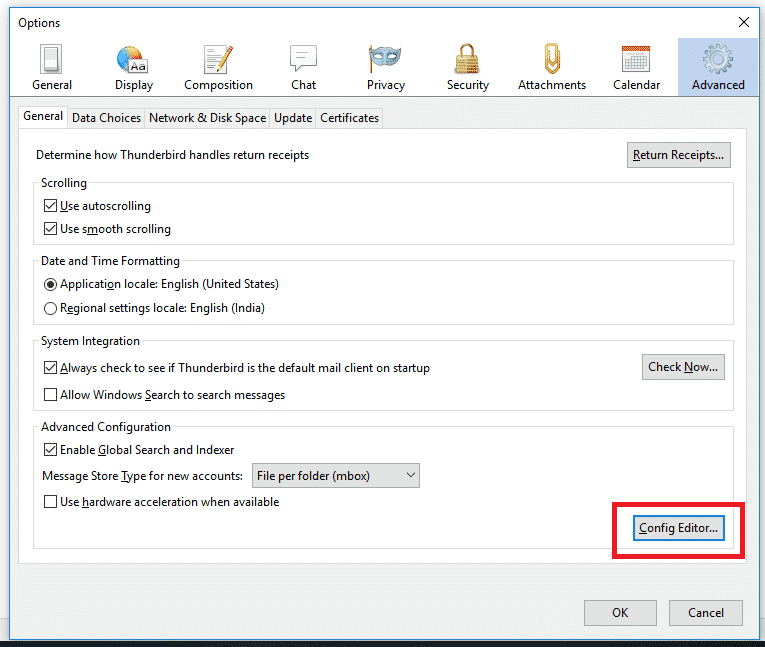The height and width of the screenshot is (647, 765).
Task: Open the Security padlock category
Action: pos(467,67)
